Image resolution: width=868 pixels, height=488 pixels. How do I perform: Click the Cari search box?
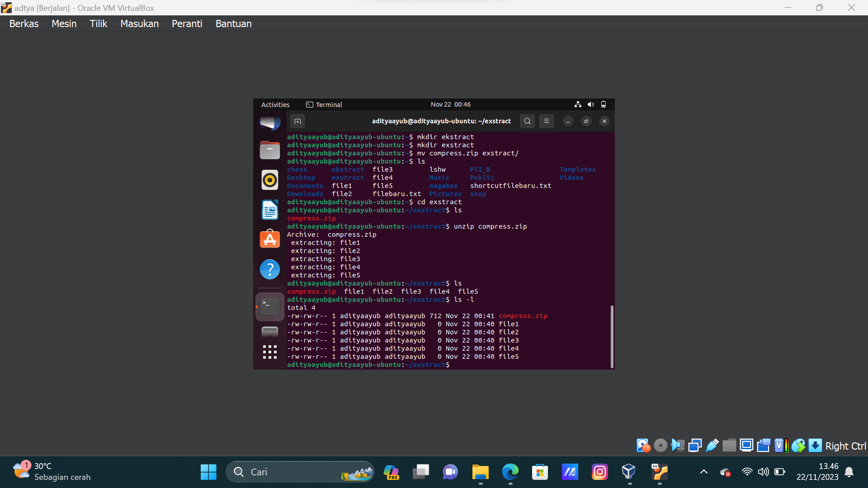tap(300, 472)
